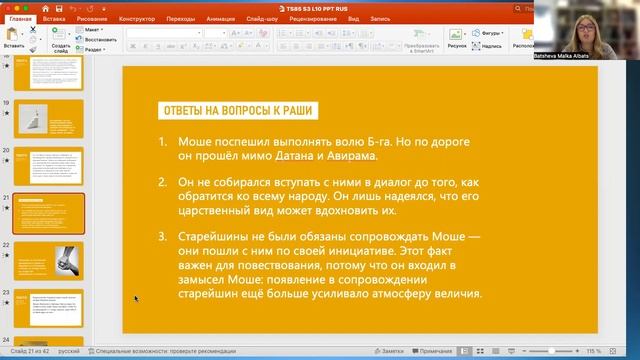Click the Создать слайд new slide icon
The height and width of the screenshot is (360, 640).
(58, 34)
